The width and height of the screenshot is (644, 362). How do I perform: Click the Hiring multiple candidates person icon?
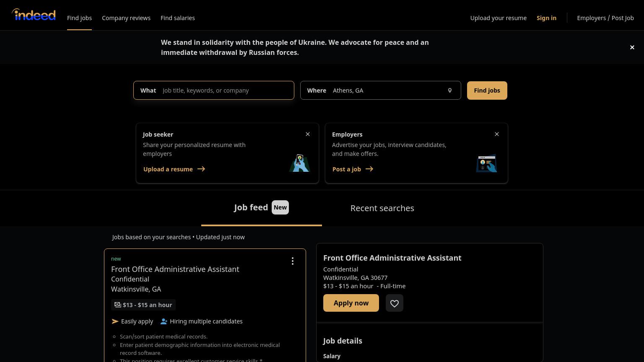click(x=164, y=321)
